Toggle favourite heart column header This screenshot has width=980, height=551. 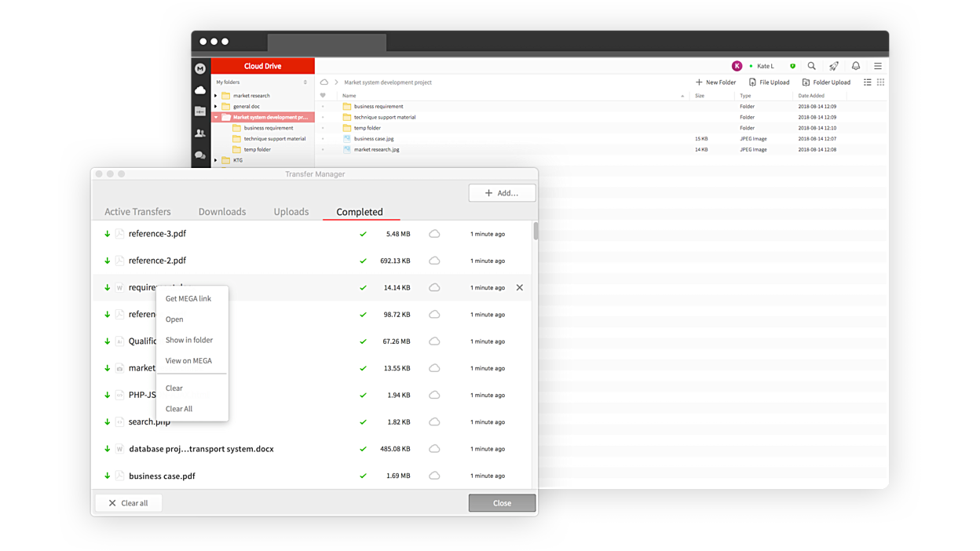point(323,96)
